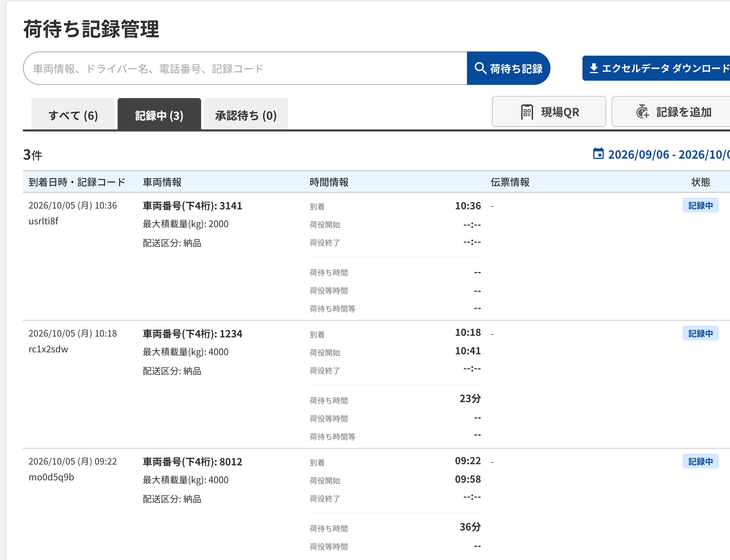
Task: Click the 状態 column header
Action: (x=701, y=182)
